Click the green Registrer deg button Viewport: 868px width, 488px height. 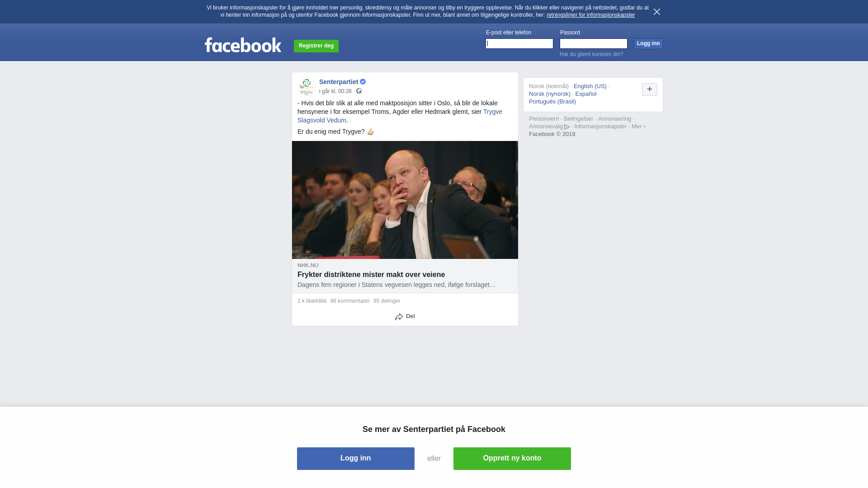[316, 46]
